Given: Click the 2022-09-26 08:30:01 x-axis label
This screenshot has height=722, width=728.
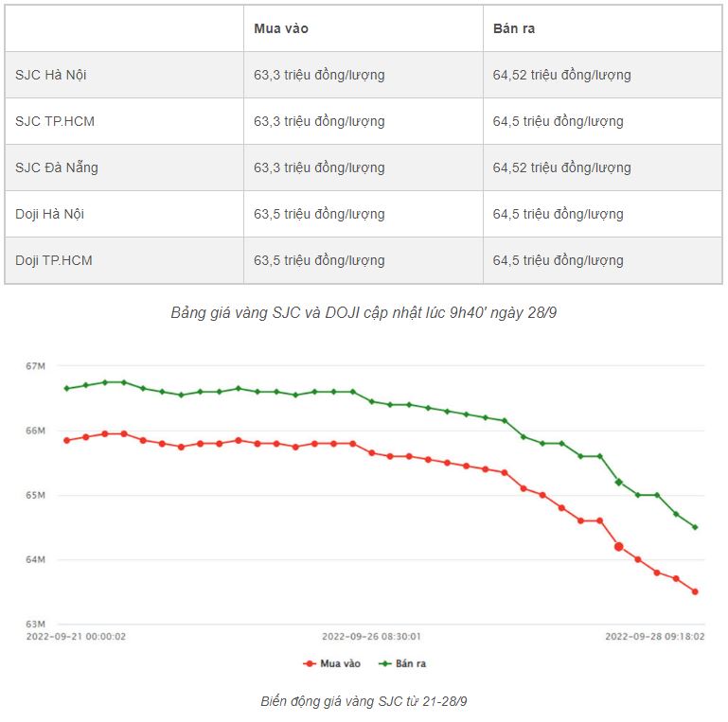Looking at the screenshot, I should click(x=371, y=637).
